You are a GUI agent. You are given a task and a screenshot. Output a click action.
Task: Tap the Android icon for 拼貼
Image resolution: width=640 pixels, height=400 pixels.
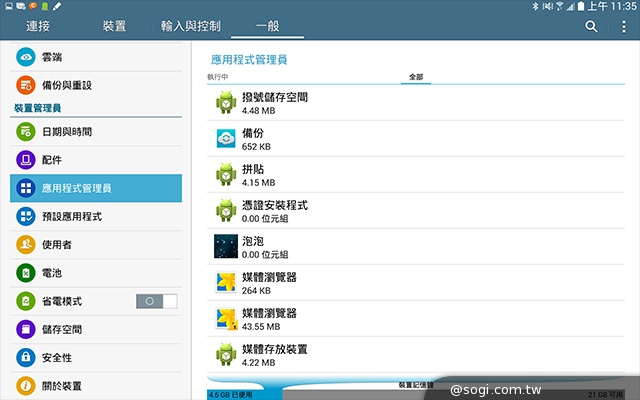[x=226, y=174]
